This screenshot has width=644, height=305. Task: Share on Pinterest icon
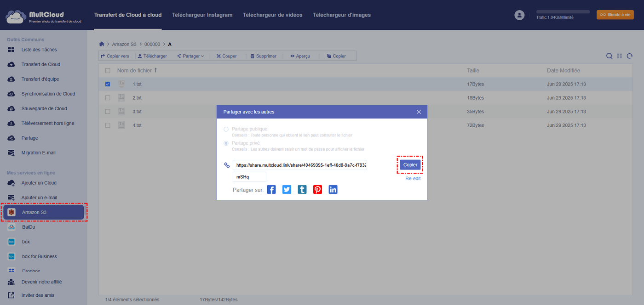(x=317, y=189)
